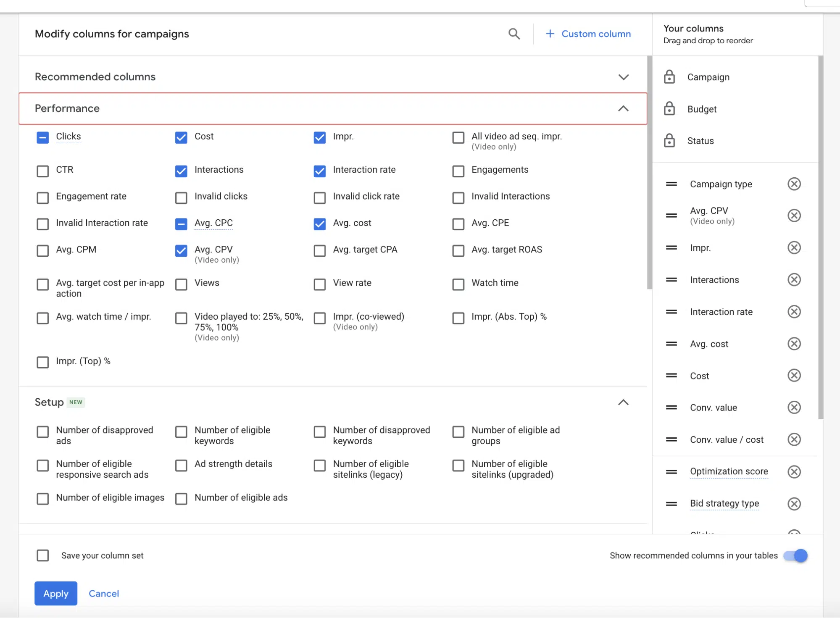The width and height of the screenshot is (840, 618).
Task: Click the Cancel link
Action: 104,593
